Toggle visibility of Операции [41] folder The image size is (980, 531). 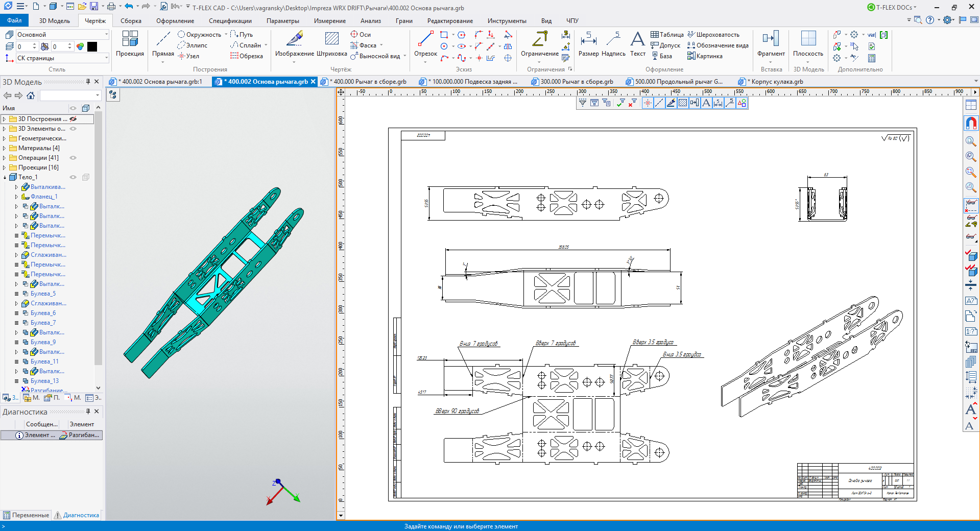click(x=73, y=157)
